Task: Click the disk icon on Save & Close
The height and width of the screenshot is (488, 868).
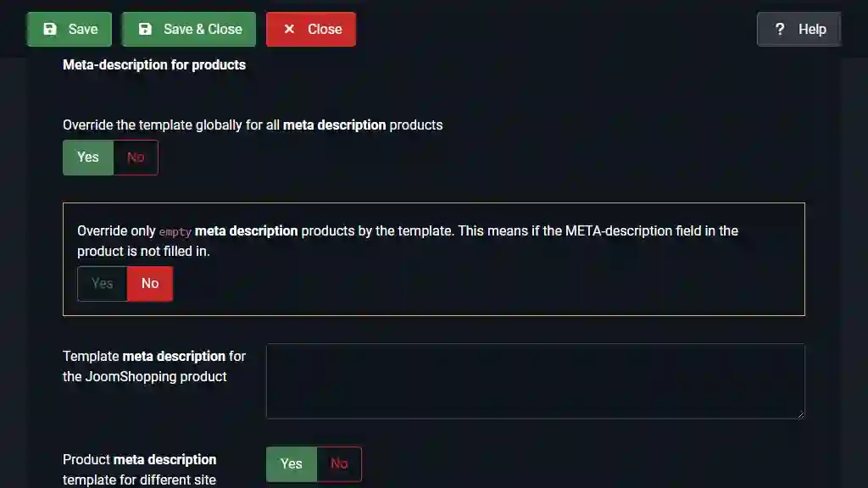Action: point(145,29)
